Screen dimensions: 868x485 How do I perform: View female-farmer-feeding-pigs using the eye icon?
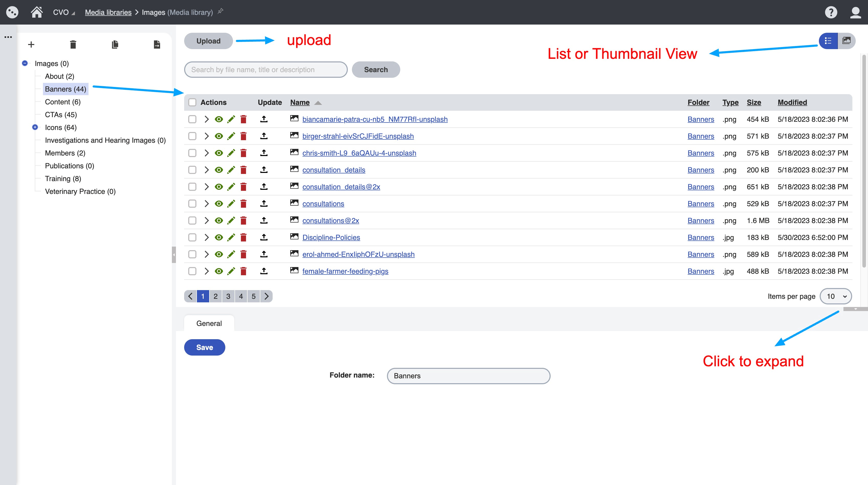pyautogui.click(x=219, y=271)
